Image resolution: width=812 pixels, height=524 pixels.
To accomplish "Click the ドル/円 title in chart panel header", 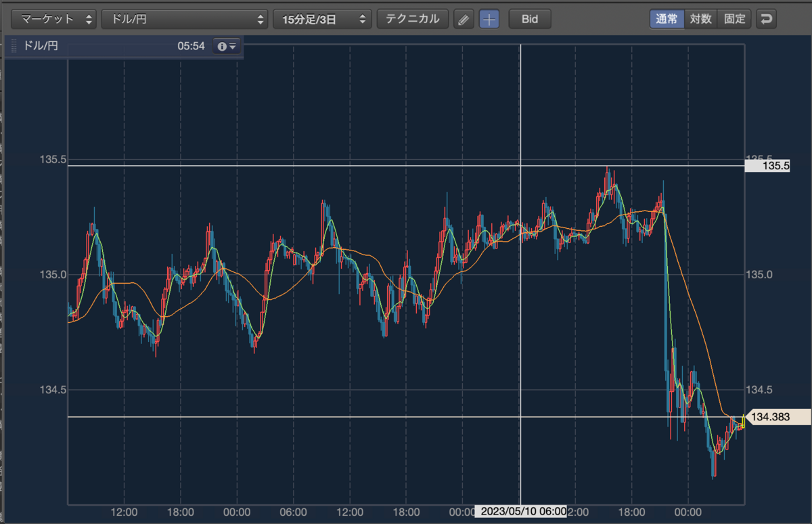I will click(x=41, y=47).
